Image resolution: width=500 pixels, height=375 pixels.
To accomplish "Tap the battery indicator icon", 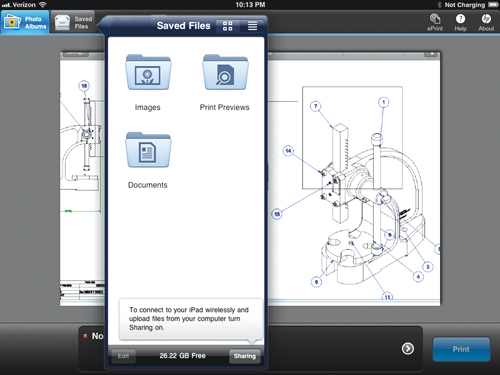I will pyautogui.click(x=493, y=5).
